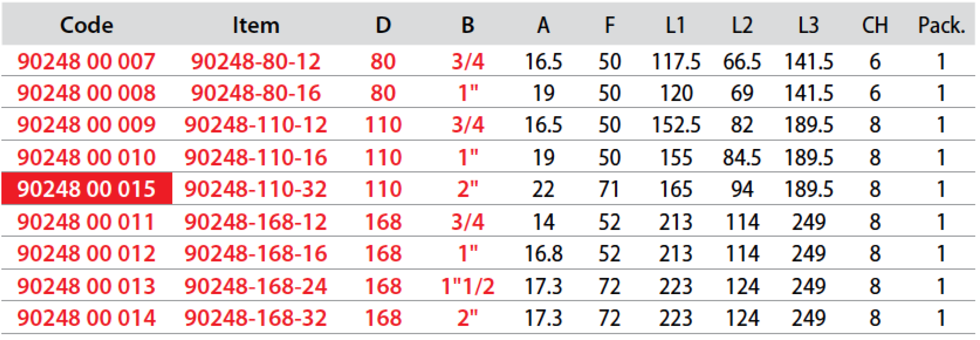Open code 90248 00 009
This screenshot has width=980, height=340.
87,125
